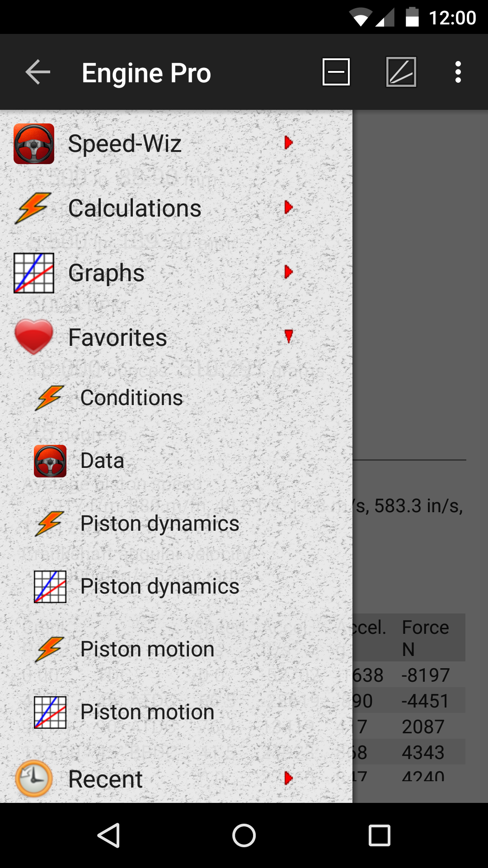488x868 pixels.
Task: Collapse the Favorites section arrow
Action: point(288,336)
